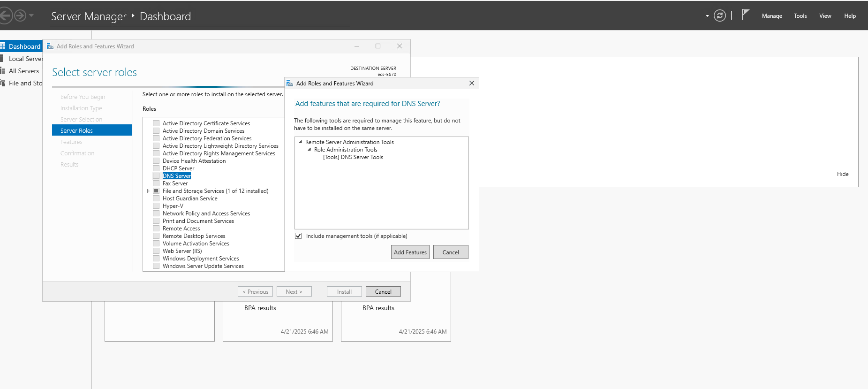Viewport: 868px width, 389px height.
Task: Open the Tools menu
Action: 800,16
